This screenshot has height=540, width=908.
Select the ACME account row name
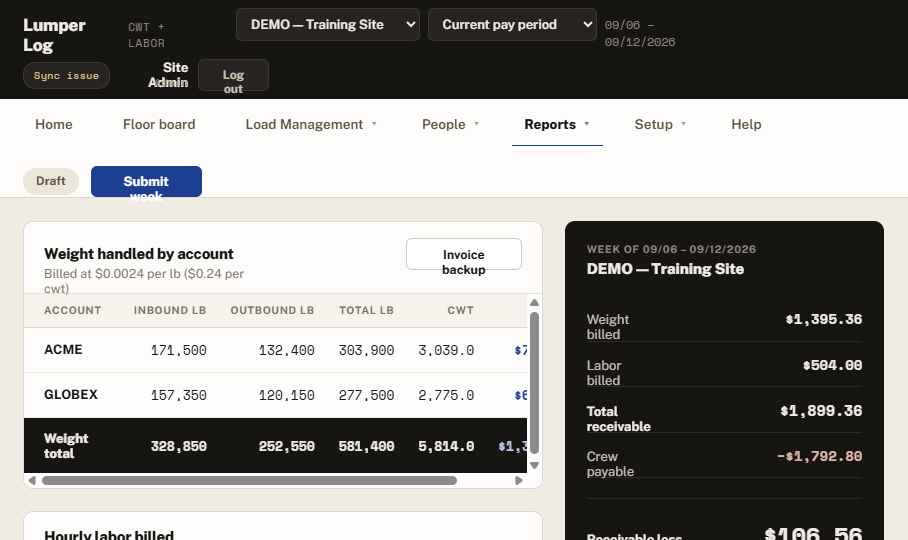coord(63,350)
